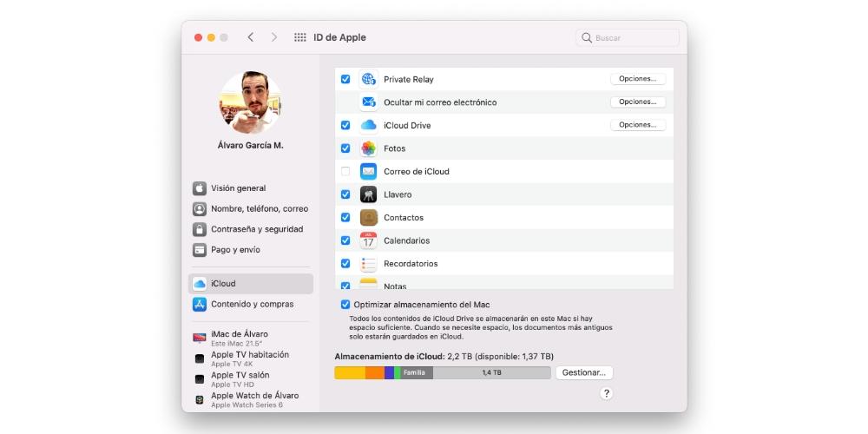Click the yellow segment of storage bar

click(350, 372)
